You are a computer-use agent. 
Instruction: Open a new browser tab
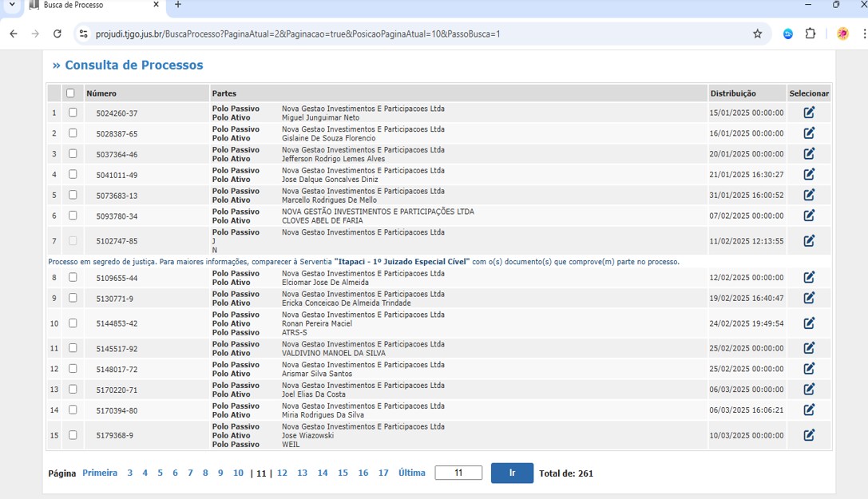[x=177, y=5]
